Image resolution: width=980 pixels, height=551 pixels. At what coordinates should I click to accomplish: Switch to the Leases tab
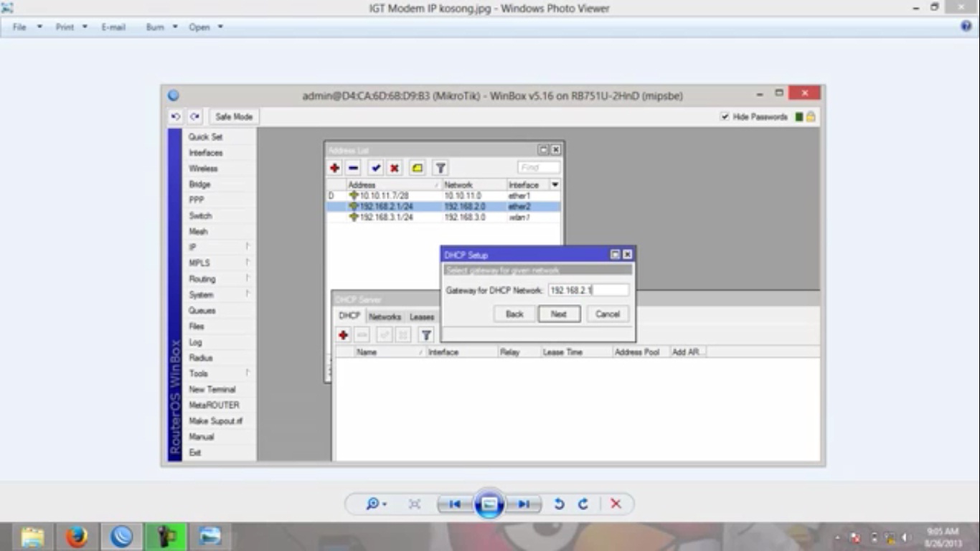(422, 316)
